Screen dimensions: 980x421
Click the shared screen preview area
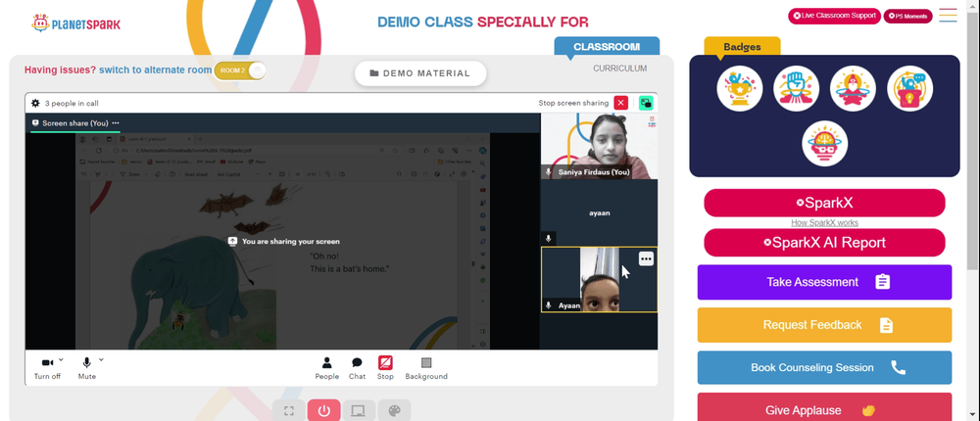[282, 241]
